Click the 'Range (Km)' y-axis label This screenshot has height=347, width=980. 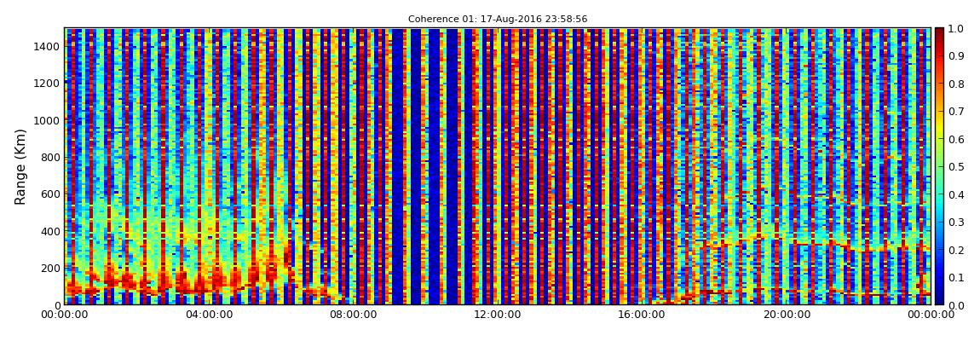click(x=20, y=167)
